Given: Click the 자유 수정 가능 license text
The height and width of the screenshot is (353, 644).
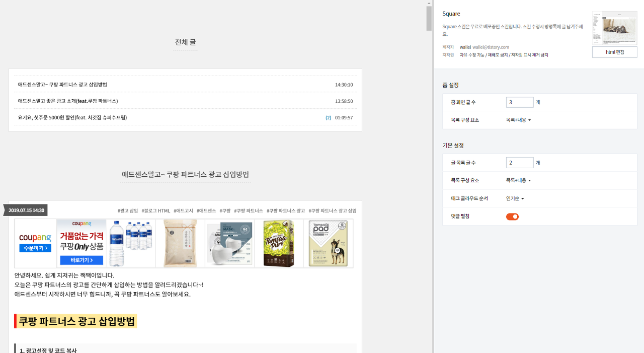Looking at the screenshot, I should tap(472, 55).
